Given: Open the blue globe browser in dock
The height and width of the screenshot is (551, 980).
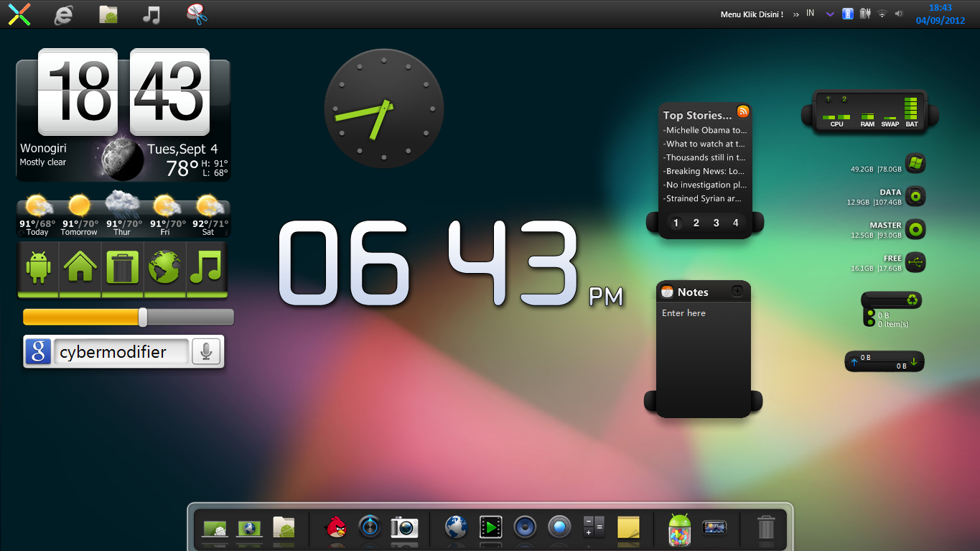Looking at the screenshot, I should click(x=457, y=527).
